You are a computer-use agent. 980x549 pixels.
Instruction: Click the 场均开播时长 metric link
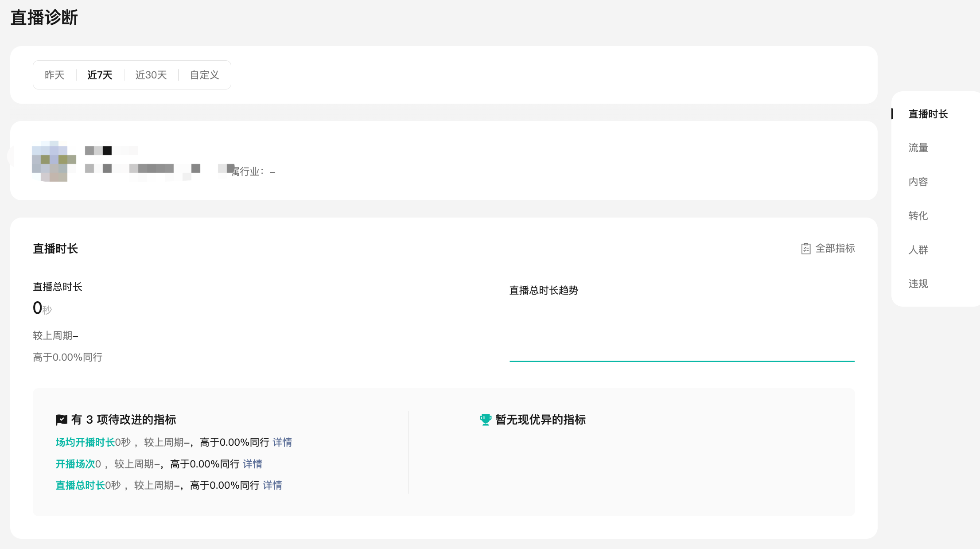[x=85, y=442]
